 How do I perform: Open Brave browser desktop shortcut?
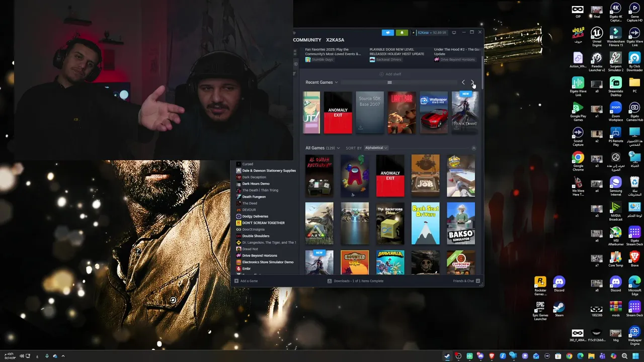634,260
